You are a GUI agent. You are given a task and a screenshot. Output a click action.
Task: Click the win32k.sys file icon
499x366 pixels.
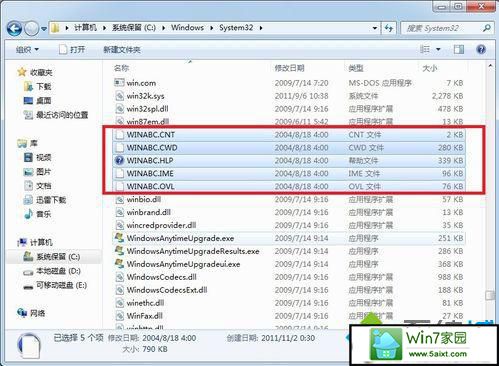pos(119,96)
